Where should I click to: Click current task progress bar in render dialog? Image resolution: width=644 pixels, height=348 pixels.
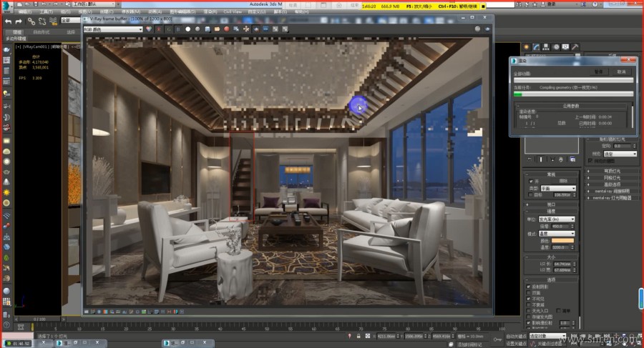(x=573, y=94)
